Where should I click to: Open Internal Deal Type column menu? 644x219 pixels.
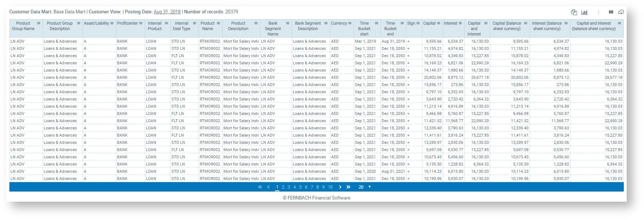195,23
